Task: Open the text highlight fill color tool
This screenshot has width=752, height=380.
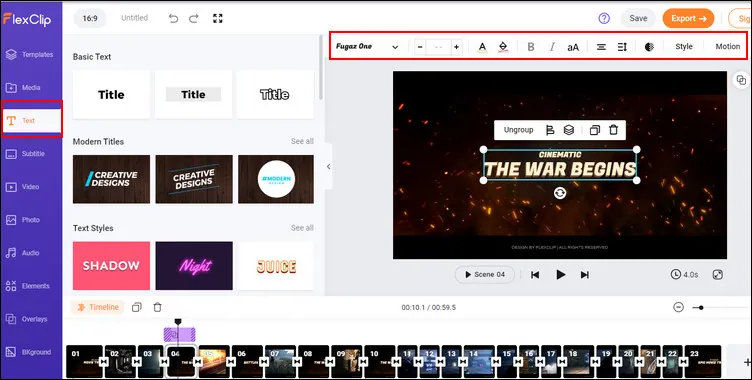Action: [x=503, y=47]
